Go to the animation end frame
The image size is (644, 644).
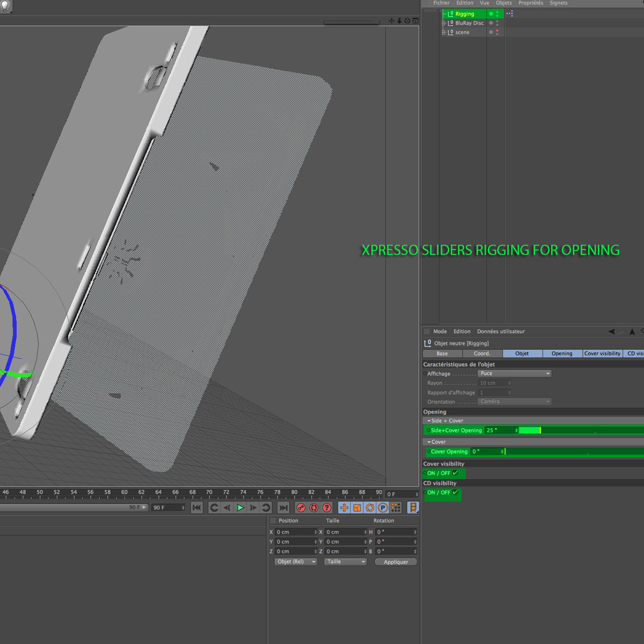click(283, 508)
